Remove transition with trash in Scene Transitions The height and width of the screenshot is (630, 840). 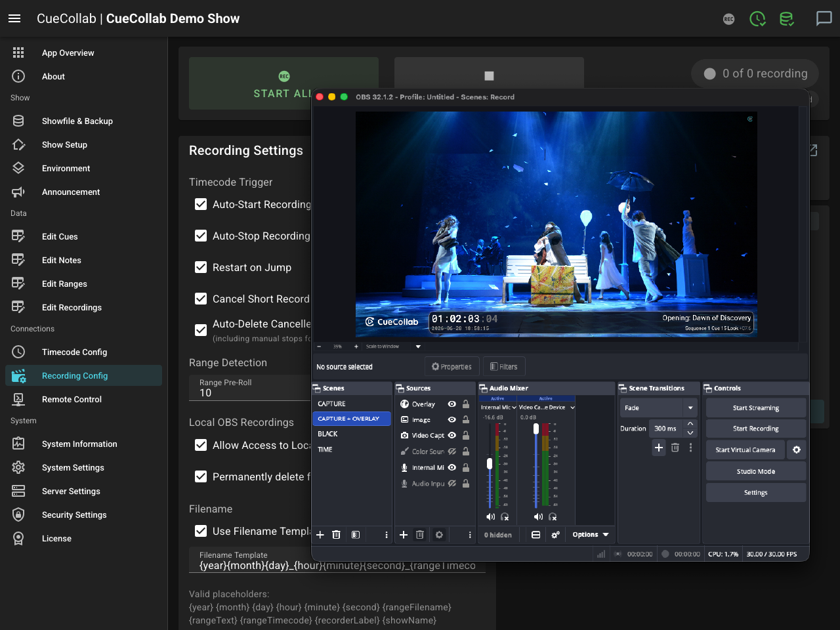click(x=675, y=448)
